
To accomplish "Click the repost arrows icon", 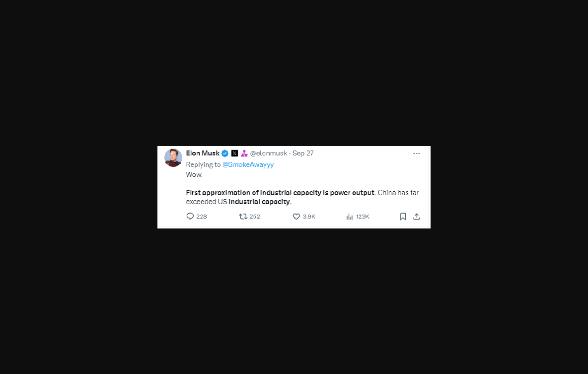I will pyautogui.click(x=243, y=217).
